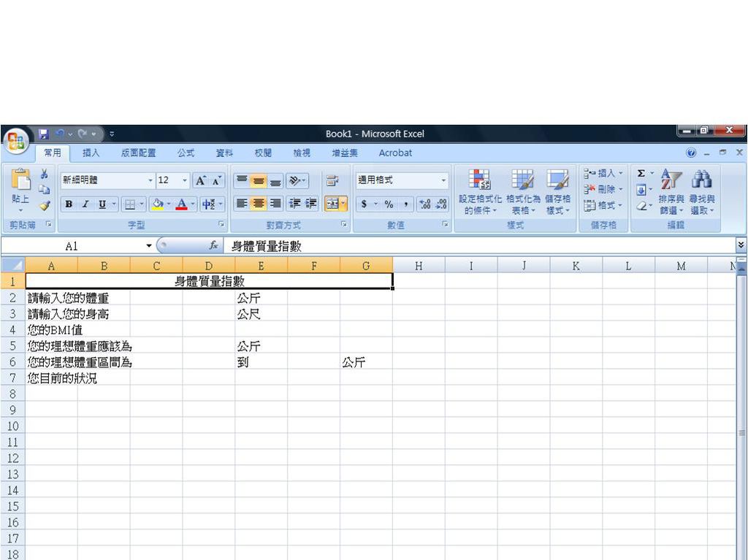Top align cell contents

pyautogui.click(x=243, y=180)
